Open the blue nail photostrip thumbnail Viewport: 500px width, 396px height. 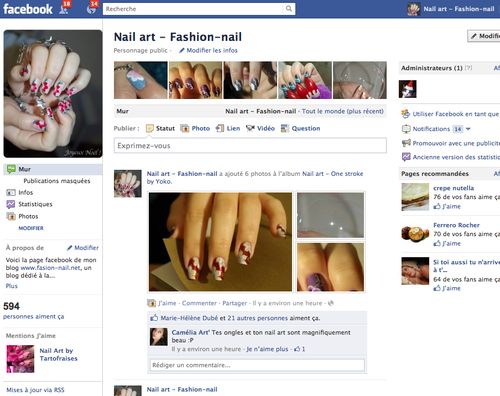(x=141, y=80)
